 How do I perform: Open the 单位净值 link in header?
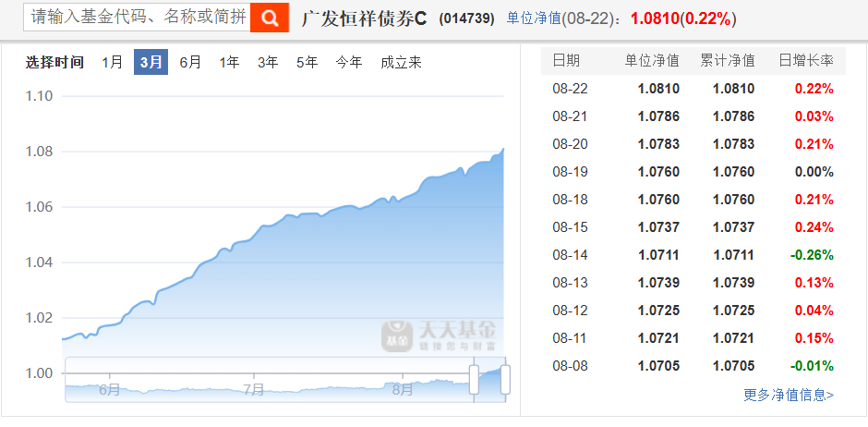pos(534,18)
